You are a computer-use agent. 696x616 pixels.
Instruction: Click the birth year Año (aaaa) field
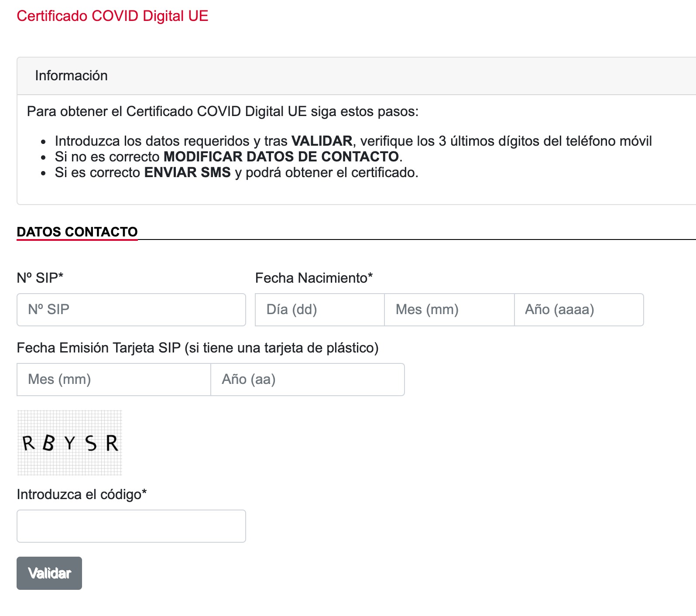(x=579, y=310)
